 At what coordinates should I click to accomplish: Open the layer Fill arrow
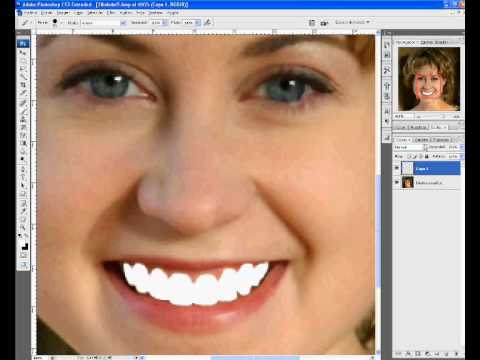click(x=462, y=156)
